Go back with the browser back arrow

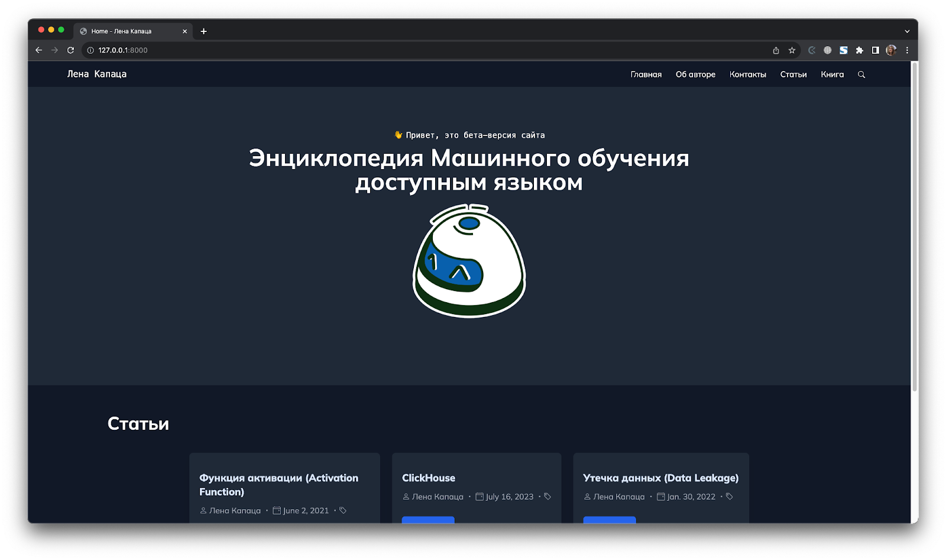39,50
